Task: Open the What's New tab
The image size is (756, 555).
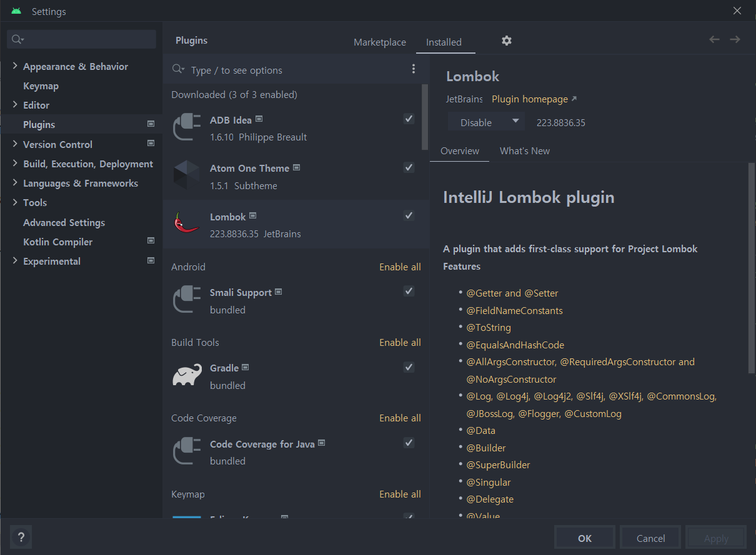Action: point(525,151)
